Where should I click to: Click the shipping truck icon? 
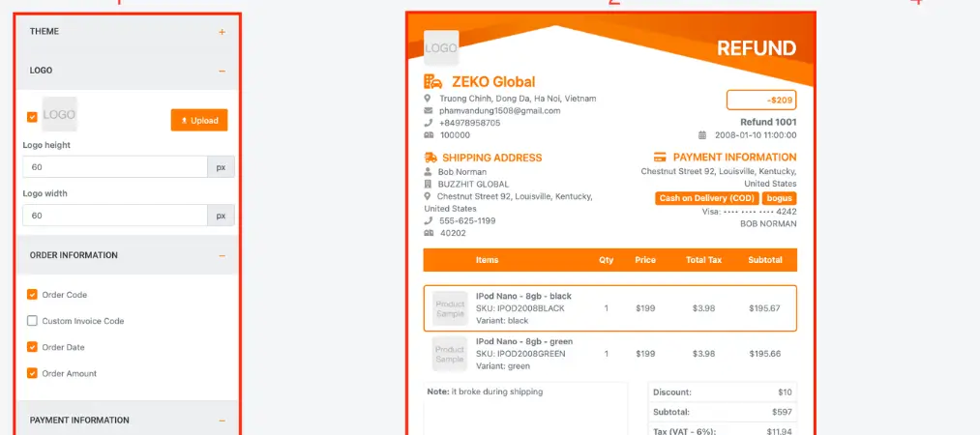430,158
